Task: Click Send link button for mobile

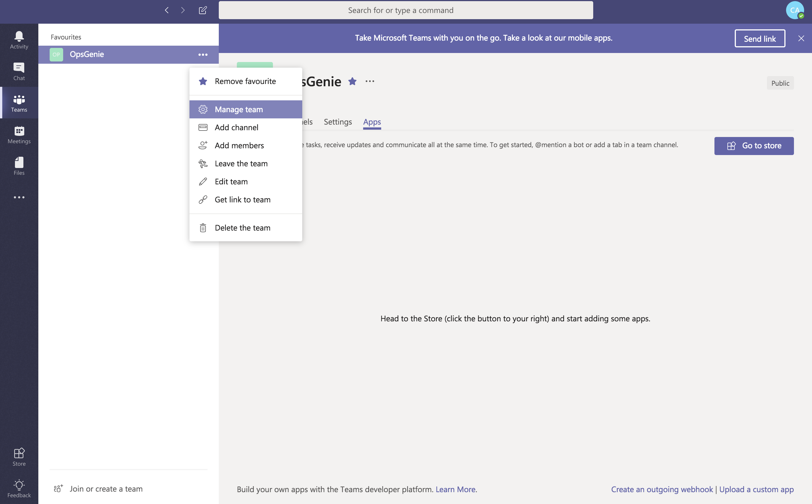Action: (760, 37)
